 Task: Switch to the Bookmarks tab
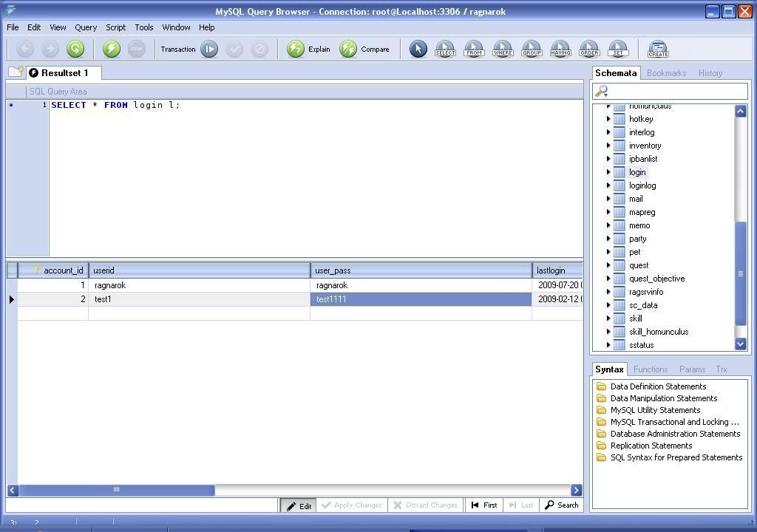tap(666, 73)
